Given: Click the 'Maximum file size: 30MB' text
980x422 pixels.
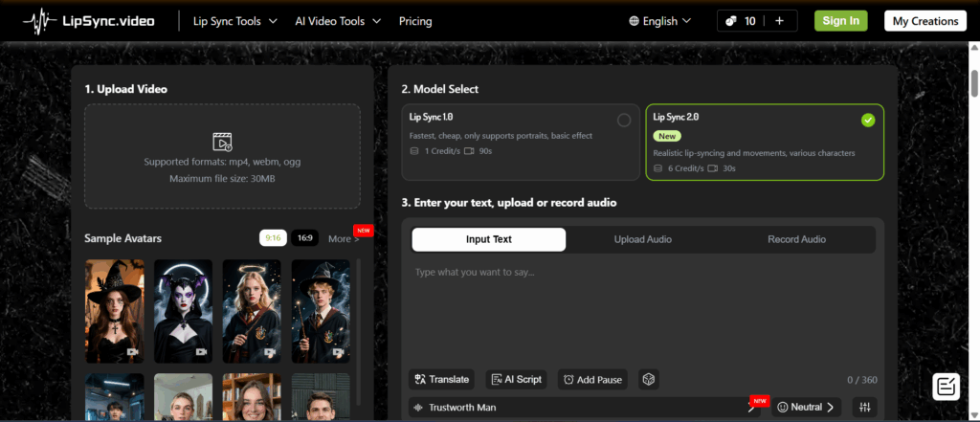Looking at the screenshot, I should pyautogui.click(x=222, y=179).
